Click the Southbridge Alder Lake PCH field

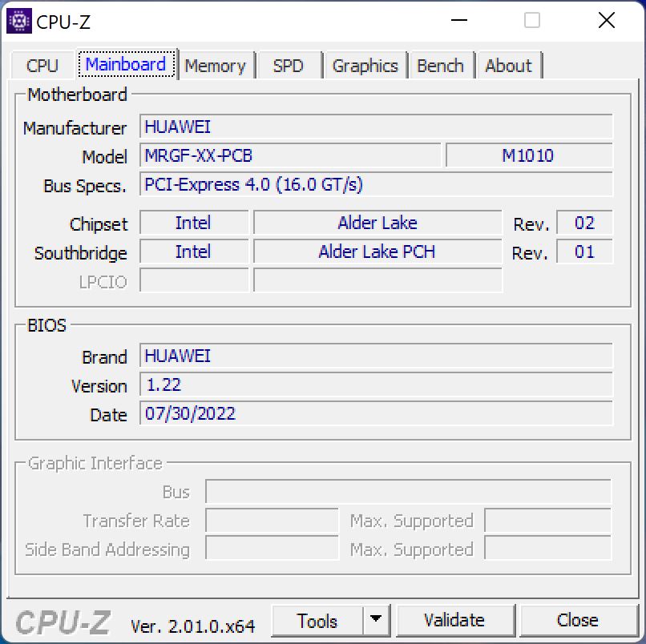pyautogui.click(x=377, y=252)
